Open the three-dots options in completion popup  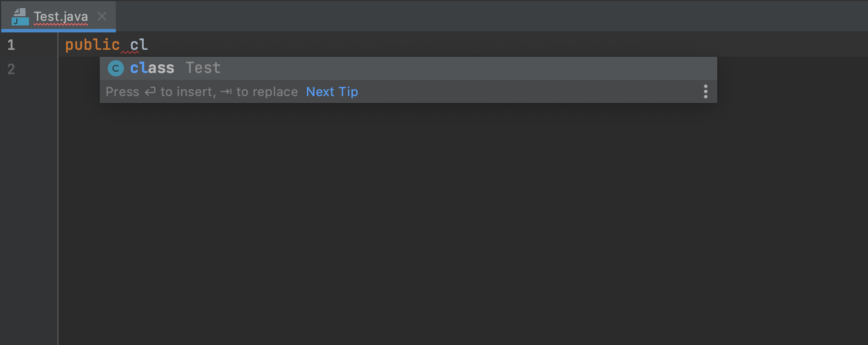point(705,91)
